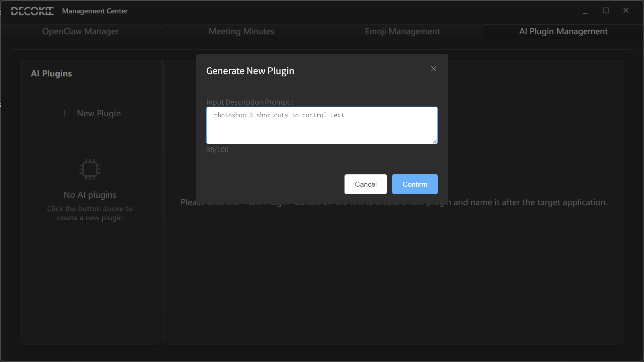Viewport: 644px width, 362px height.
Task: Click the DECOKEE logo
Action: click(32, 11)
